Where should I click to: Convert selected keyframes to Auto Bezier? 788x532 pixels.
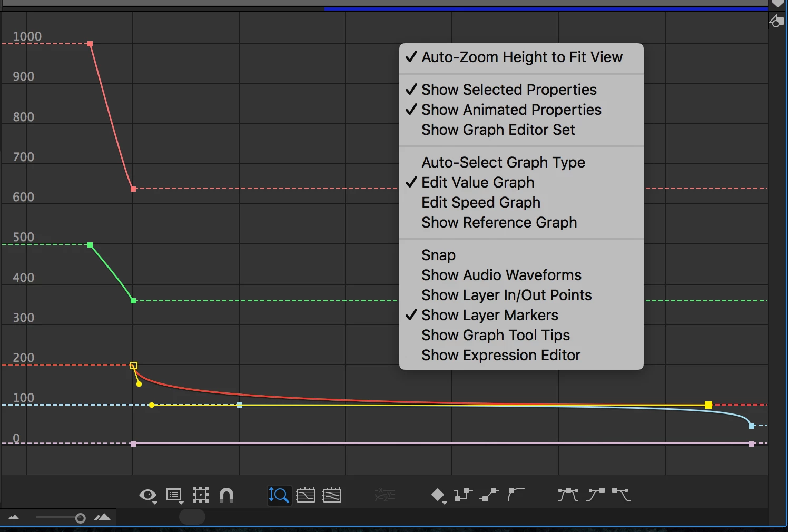tap(516, 495)
